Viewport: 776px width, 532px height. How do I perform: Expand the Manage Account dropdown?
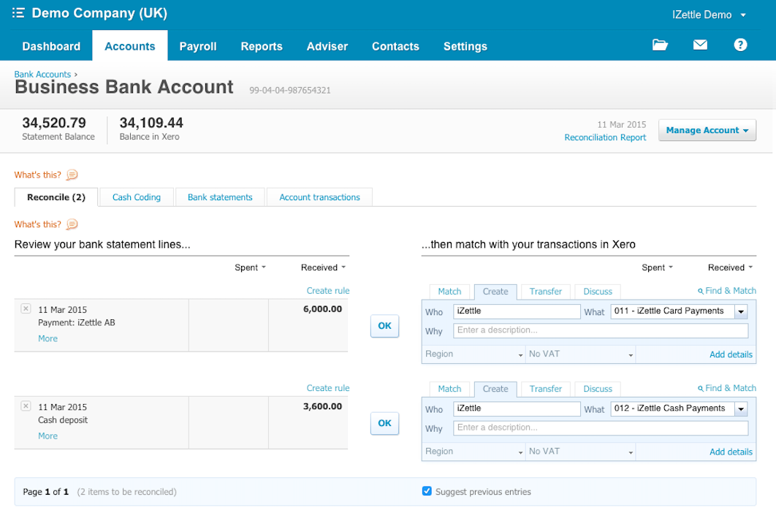coord(707,131)
